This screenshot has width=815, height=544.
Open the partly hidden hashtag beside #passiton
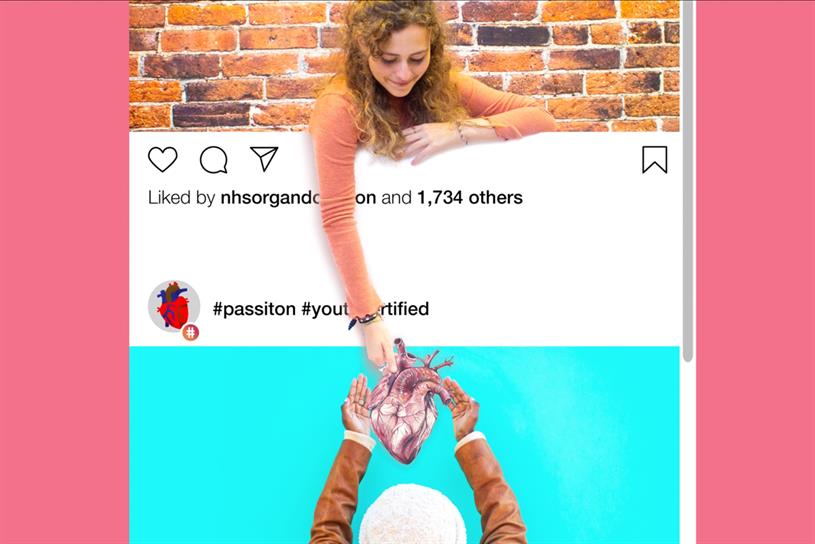click(x=365, y=309)
